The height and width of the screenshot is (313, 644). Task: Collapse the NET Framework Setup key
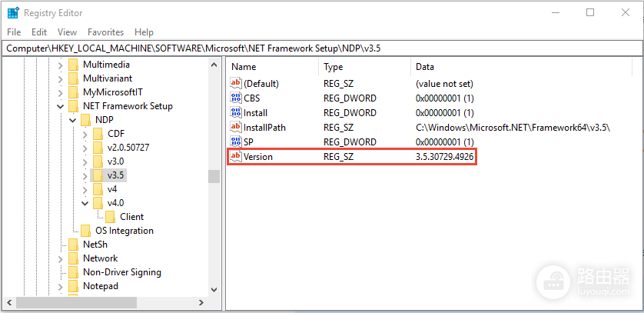point(61,106)
